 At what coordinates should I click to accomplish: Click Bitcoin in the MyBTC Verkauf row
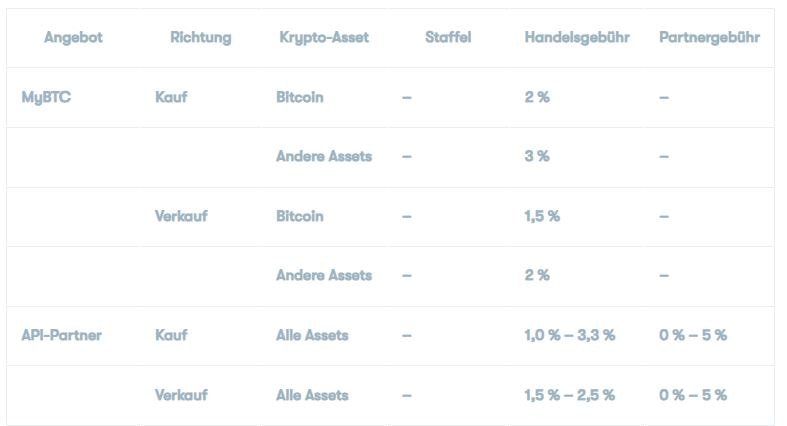[300, 216]
